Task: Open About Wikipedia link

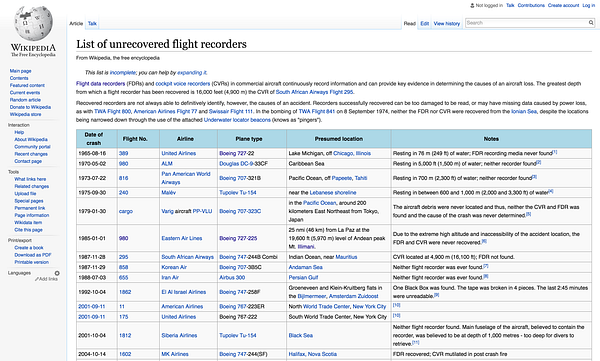Action: coord(31,139)
